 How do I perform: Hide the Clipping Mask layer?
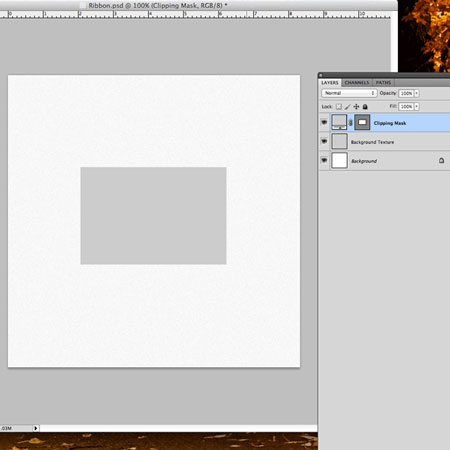324,122
